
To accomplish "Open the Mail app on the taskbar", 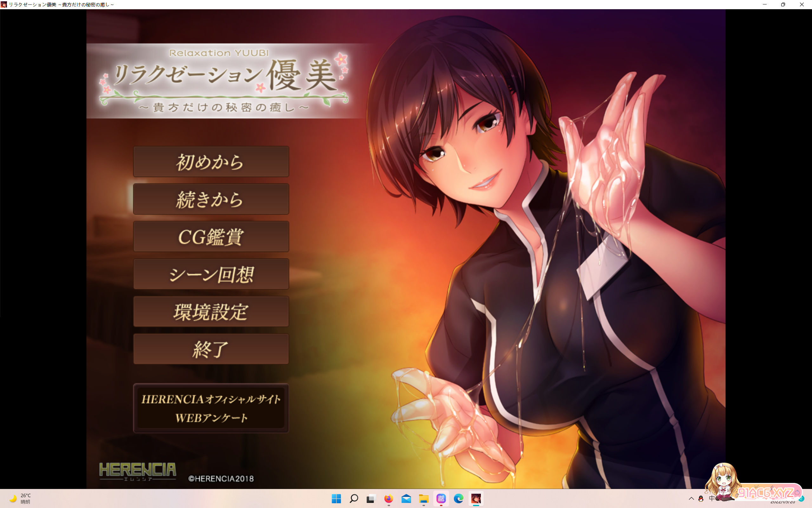I will pos(406,498).
